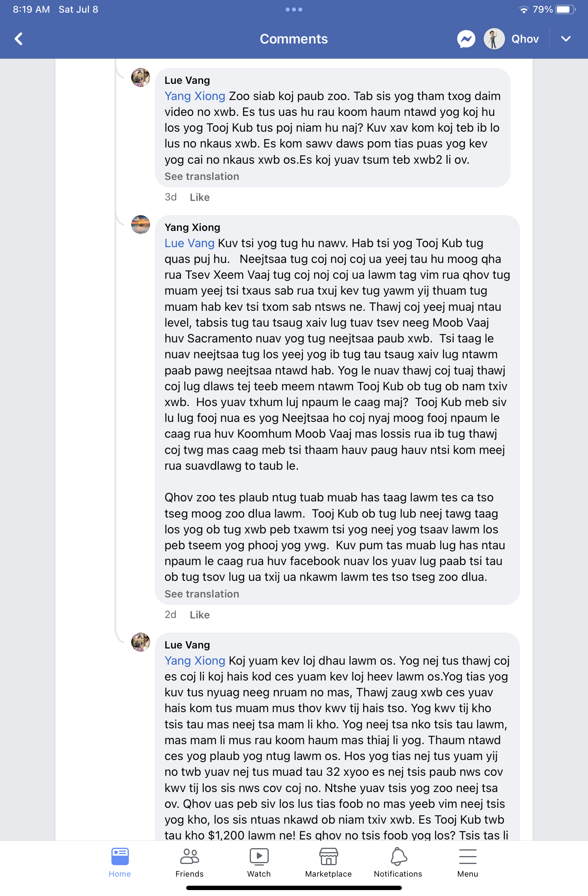Open Marketplace from bottom bar
The width and height of the screenshot is (588, 896).
328,862
